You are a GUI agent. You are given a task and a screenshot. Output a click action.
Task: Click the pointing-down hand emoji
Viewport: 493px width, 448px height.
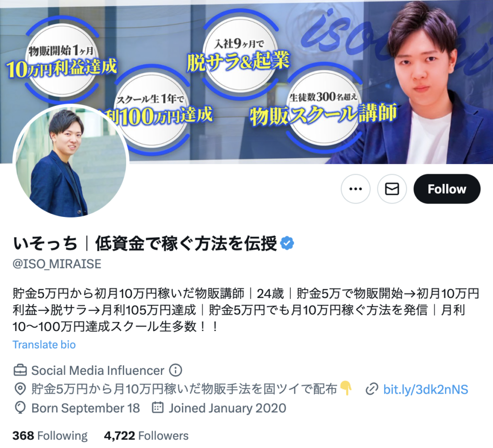[x=346, y=388]
